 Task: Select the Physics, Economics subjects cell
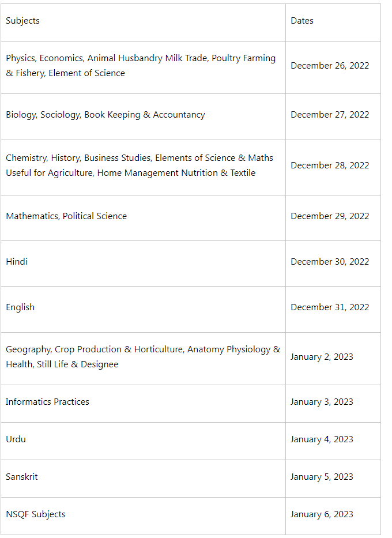coord(143,67)
